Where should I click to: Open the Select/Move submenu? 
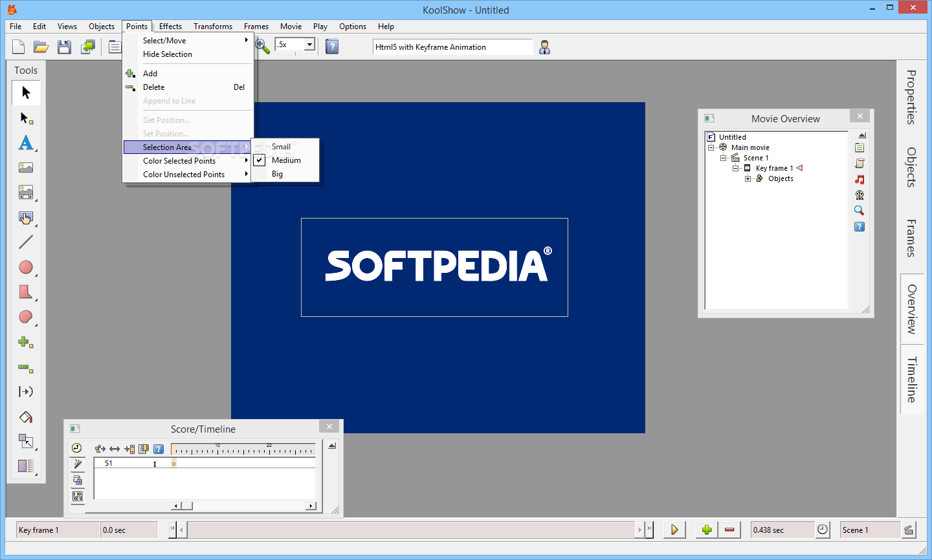(188, 41)
